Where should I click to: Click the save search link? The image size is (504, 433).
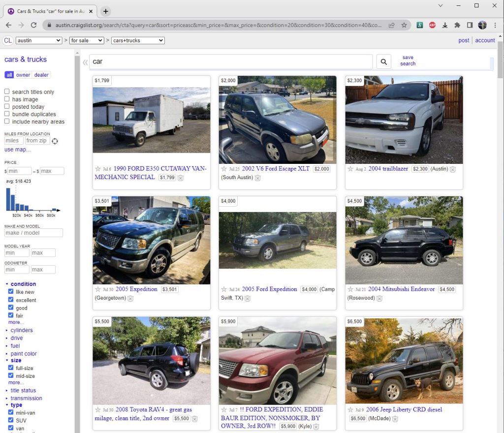click(x=408, y=61)
